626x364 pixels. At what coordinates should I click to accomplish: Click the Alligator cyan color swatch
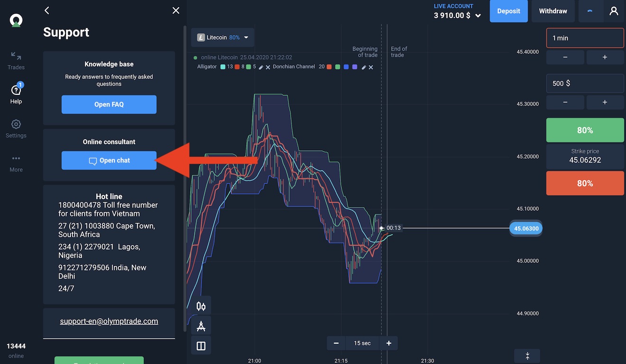pos(223,67)
